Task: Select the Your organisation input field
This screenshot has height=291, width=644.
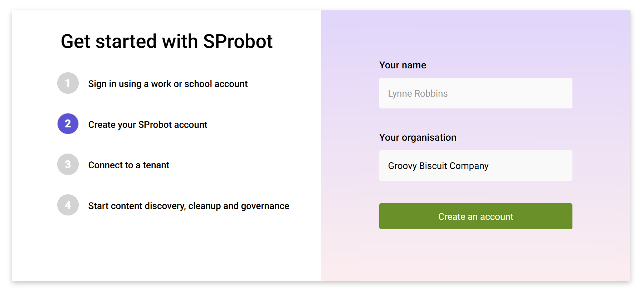Action: click(475, 166)
